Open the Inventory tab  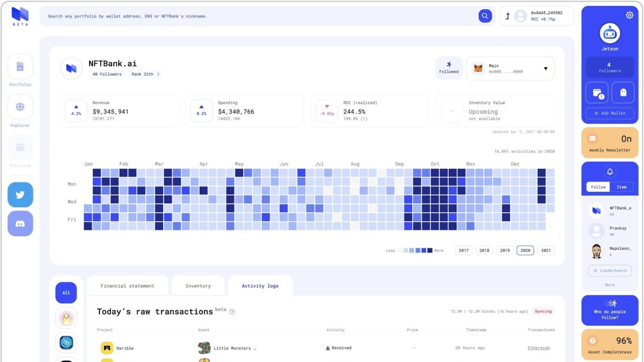coord(198,286)
